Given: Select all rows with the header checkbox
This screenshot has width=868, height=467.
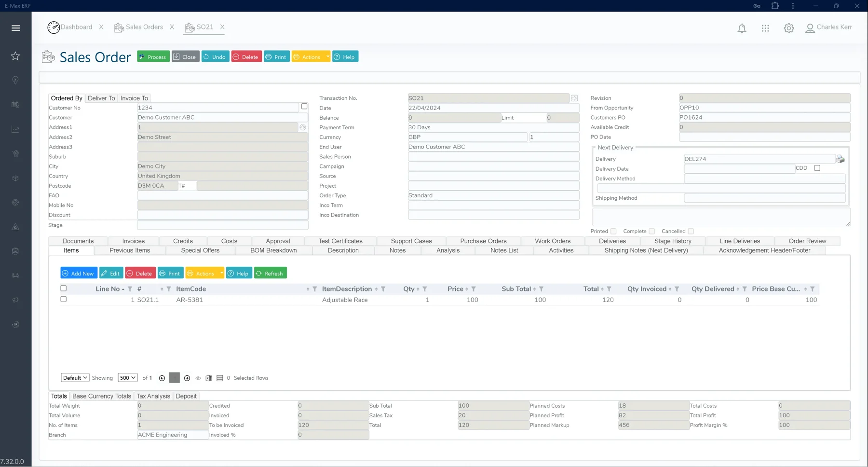Looking at the screenshot, I should point(63,288).
